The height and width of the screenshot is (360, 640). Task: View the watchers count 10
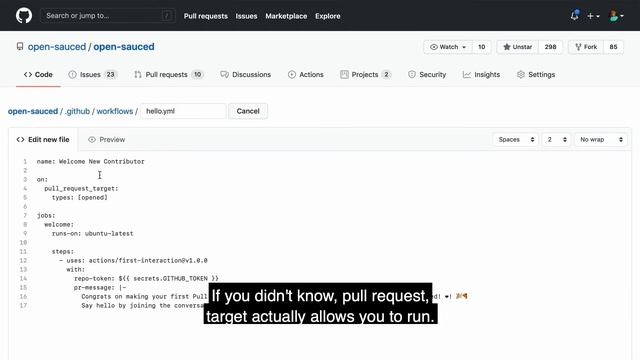[x=482, y=47]
